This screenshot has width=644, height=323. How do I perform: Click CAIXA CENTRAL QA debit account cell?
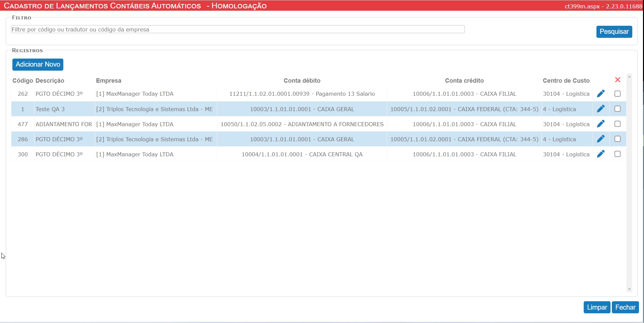click(x=302, y=154)
